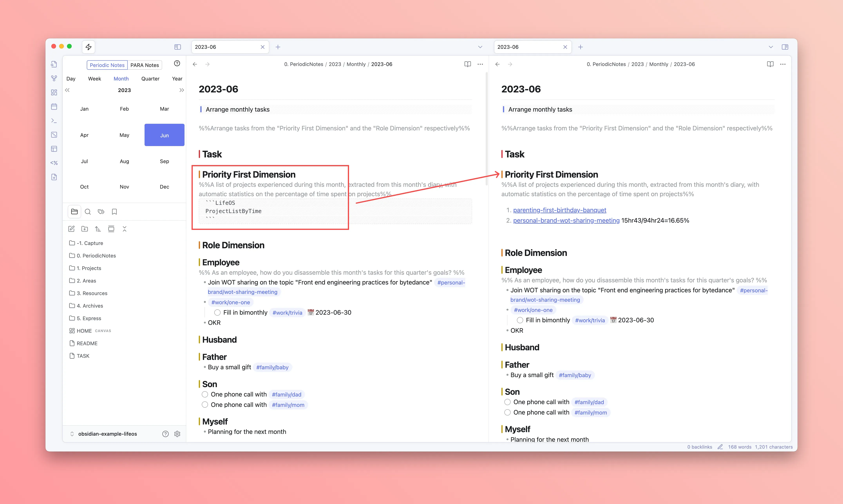The height and width of the screenshot is (504, 843).
Task: Check 'One phone call with #family/dad' left pane
Action: (x=205, y=394)
